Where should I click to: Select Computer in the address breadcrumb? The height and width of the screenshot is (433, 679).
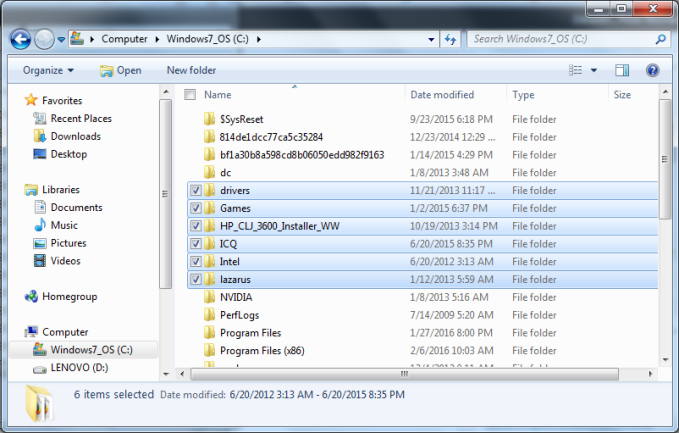point(124,39)
